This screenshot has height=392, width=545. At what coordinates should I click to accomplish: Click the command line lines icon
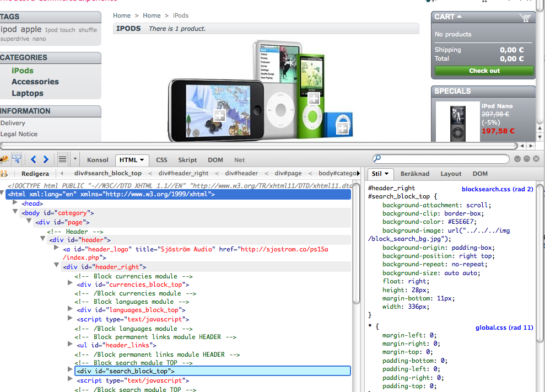(63, 159)
